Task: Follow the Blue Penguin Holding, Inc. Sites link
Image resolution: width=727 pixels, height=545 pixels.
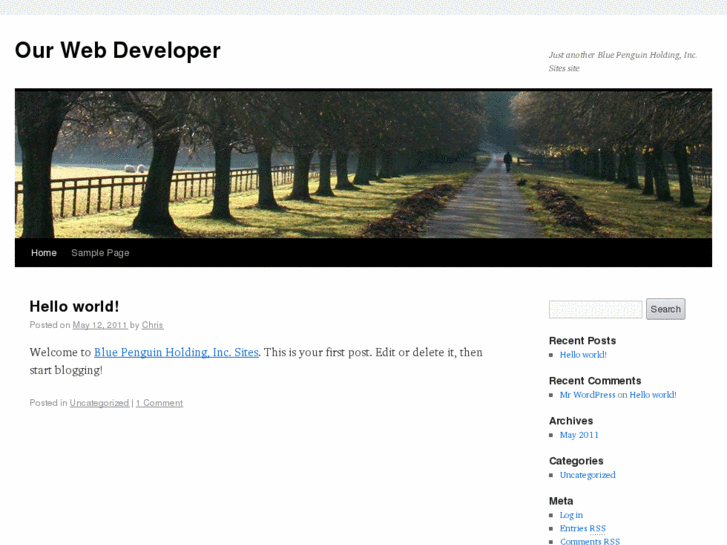Action: (x=176, y=352)
